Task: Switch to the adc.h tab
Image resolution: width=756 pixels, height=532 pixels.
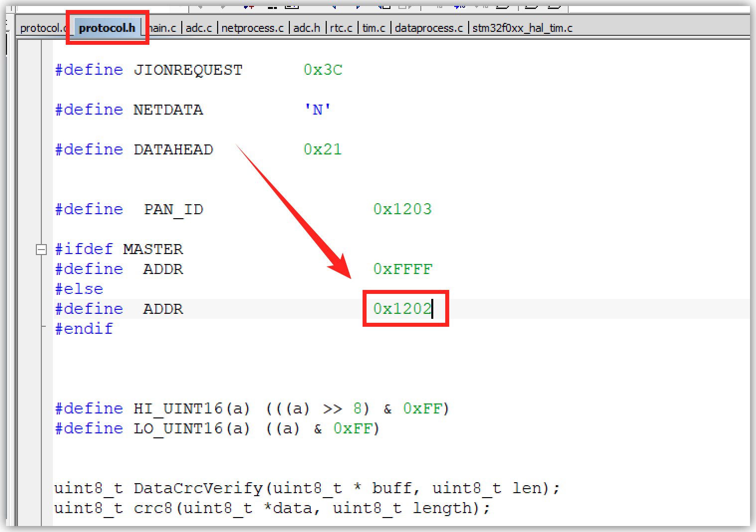Action: tap(306, 28)
